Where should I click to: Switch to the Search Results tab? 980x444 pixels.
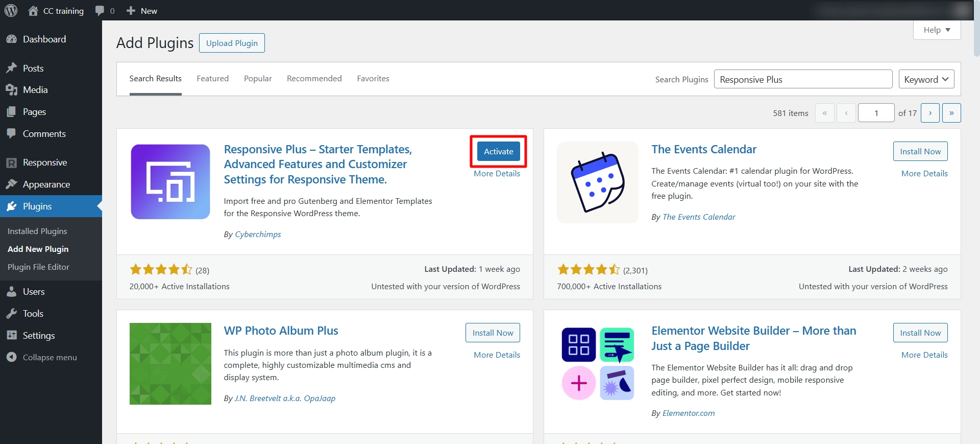pyautogui.click(x=156, y=79)
